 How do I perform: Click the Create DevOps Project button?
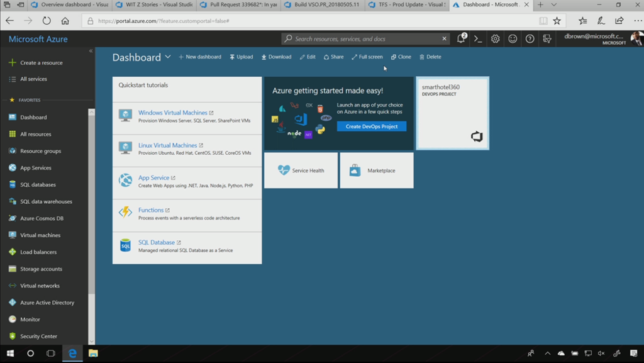(371, 126)
